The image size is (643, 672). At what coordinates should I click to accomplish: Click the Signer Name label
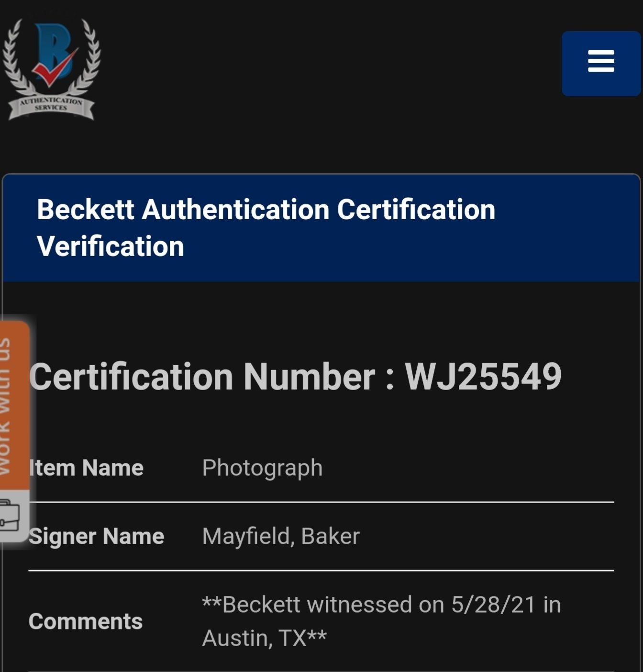pyautogui.click(x=96, y=536)
